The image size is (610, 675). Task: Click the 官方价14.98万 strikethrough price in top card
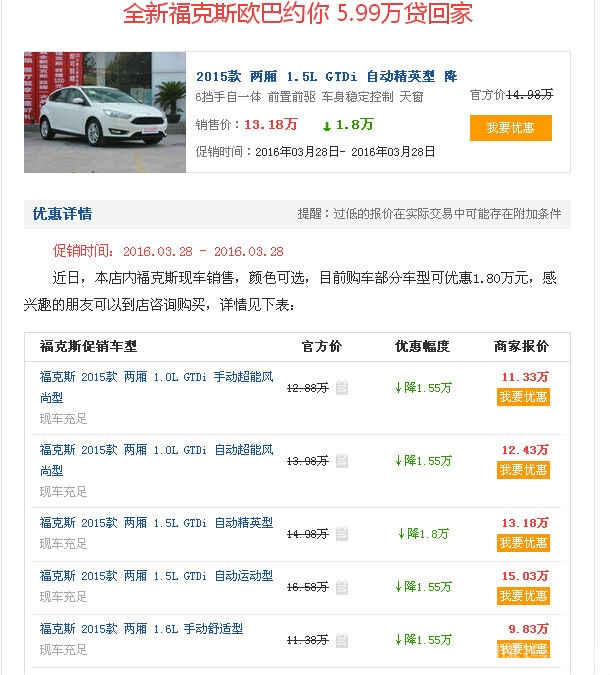511,94
